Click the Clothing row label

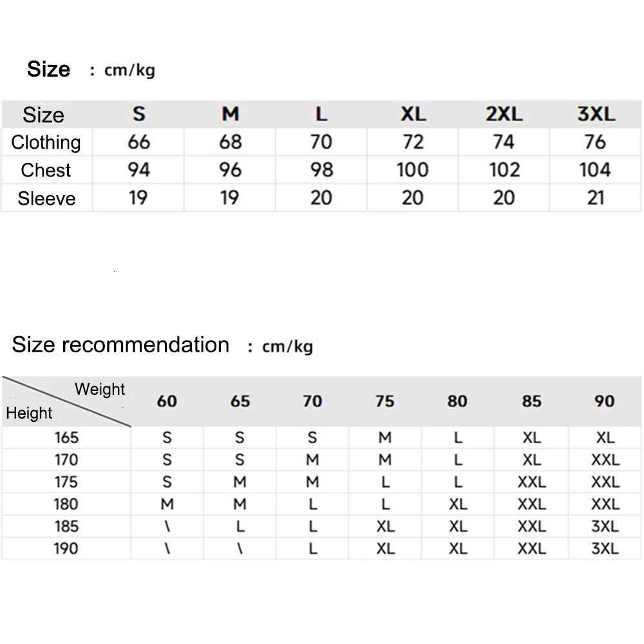(46, 142)
